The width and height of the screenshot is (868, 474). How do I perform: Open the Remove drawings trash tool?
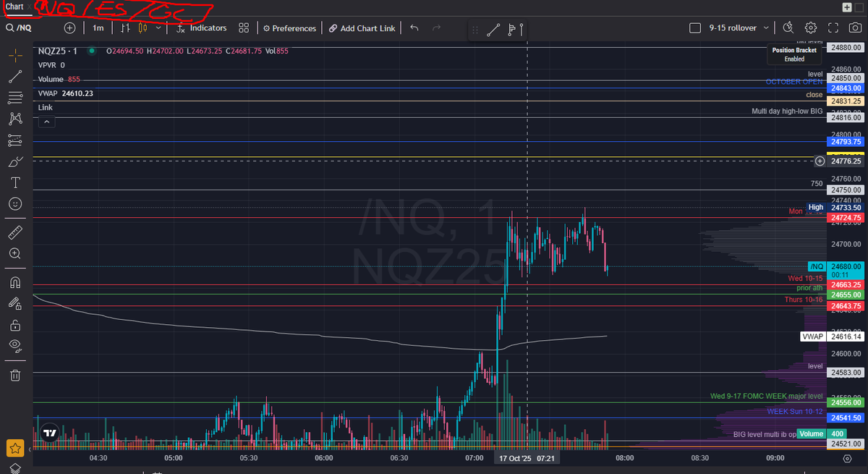pos(15,375)
